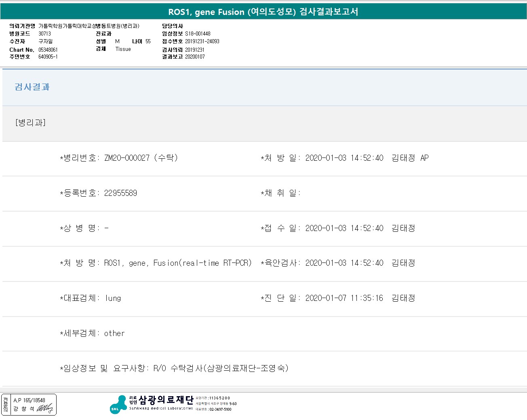This screenshot has height=420, width=527.
Task: Click the 담당의사 label in the header
Action: pyautogui.click(x=172, y=26)
